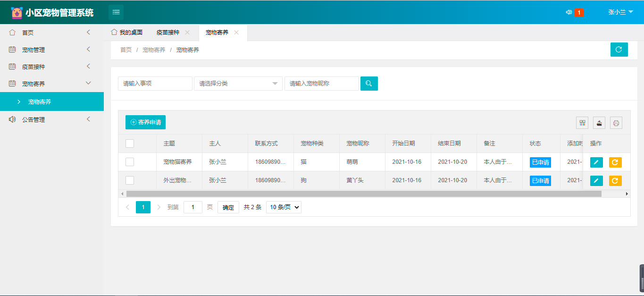644x296 pixels.
Task: Open the 张小兰 user dropdown
Action: pyautogui.click(x=620, y=12)
